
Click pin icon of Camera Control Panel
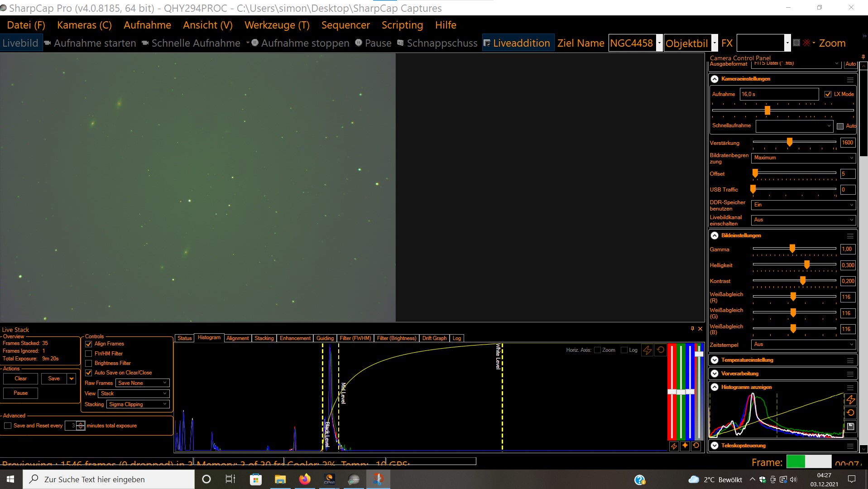[x=863, y=57]
